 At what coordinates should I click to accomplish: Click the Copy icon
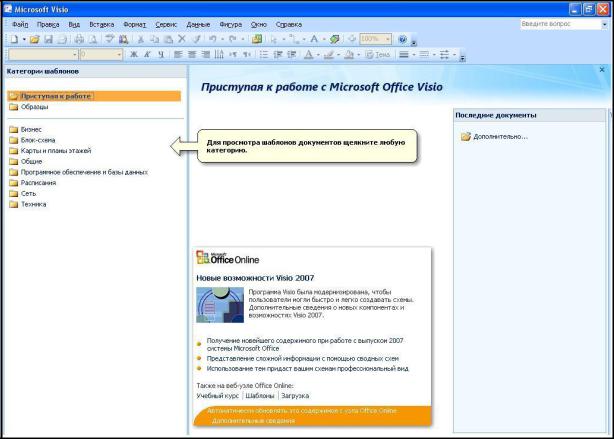[155, 39]
